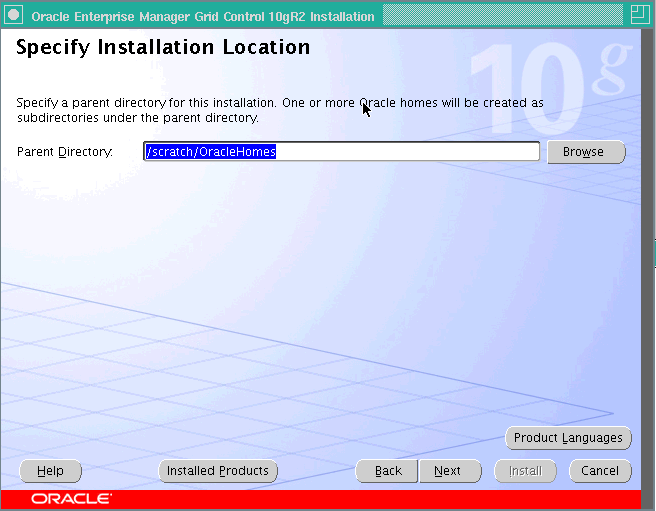Open Product Languages selection
Image resolution: width=656 pixels, height=511 pixels.
point(568,438)
